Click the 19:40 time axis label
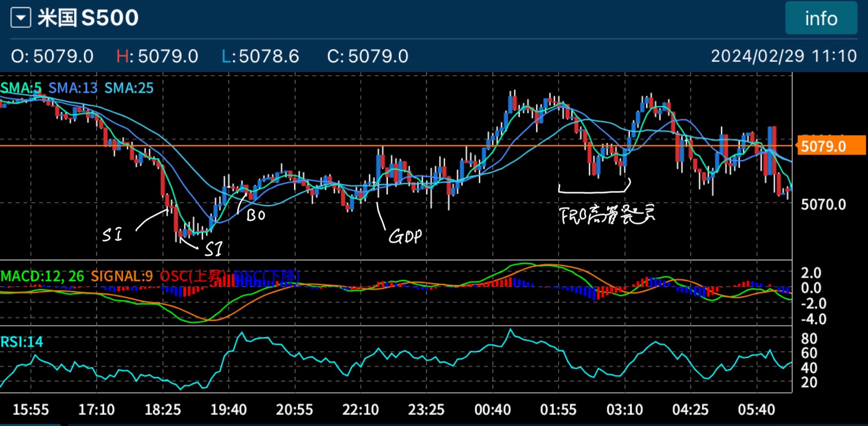This screenshot has width=868, height=426. click(228, 409)
